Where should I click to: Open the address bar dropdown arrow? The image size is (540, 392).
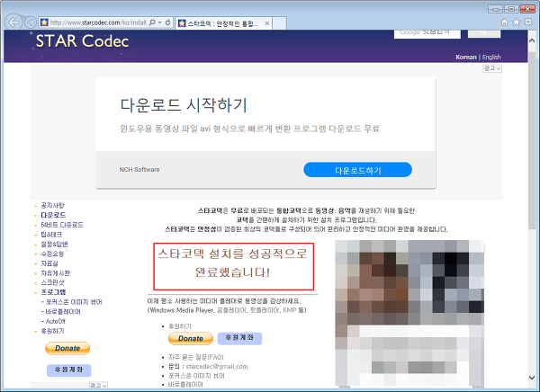tap(160, 22)
